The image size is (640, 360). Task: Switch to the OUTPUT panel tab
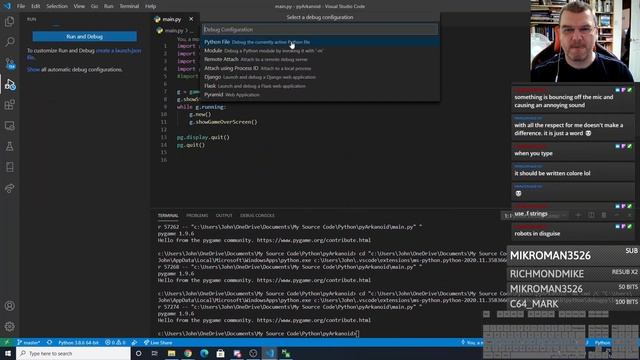(224, 216)
